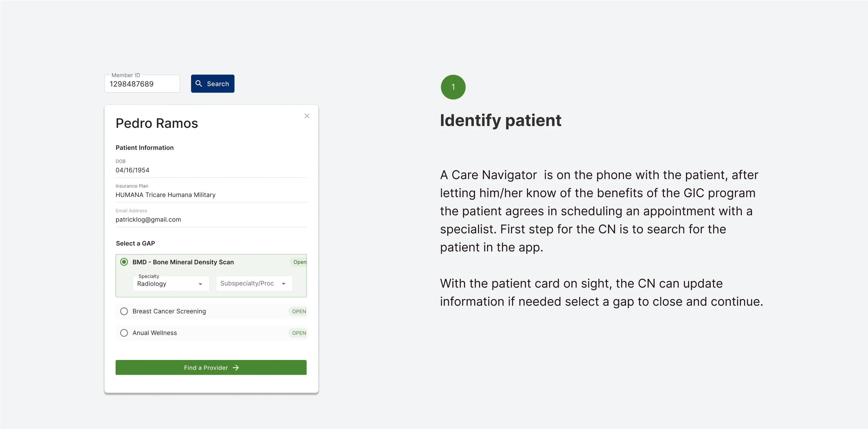
Task: Select the BMD Bone Mineral Density Scan radio
Action: 124,262
